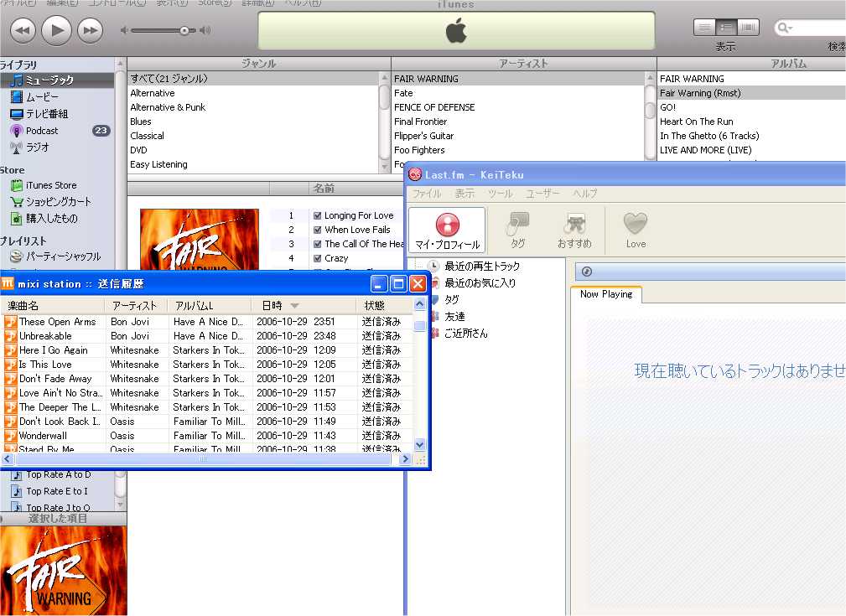Click the playlist sidebar scroll down arrow
Viewport: 846px width, 616px height.
pos(120,505)
